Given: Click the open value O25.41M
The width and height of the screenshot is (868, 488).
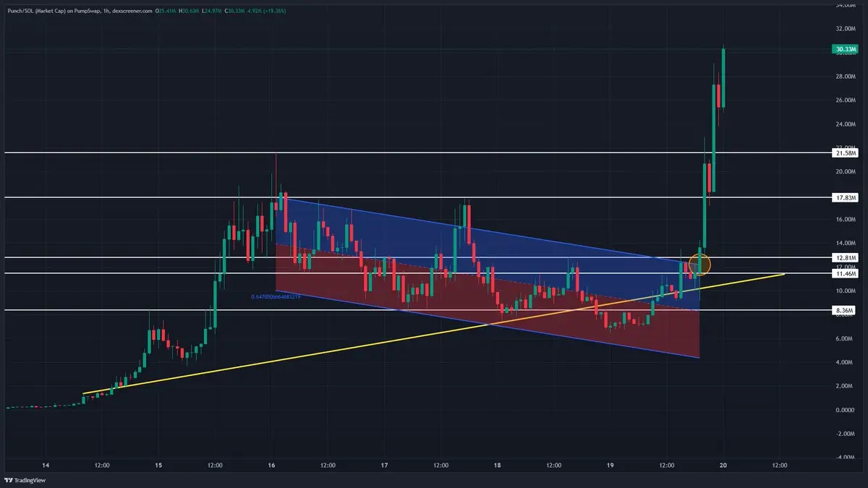Looking at the screenshot, I should click(165, 11).
